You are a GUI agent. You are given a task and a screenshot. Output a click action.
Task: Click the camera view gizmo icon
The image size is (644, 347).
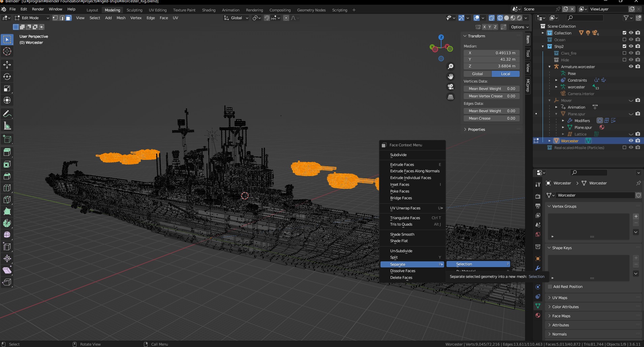[x=451, y=87]
